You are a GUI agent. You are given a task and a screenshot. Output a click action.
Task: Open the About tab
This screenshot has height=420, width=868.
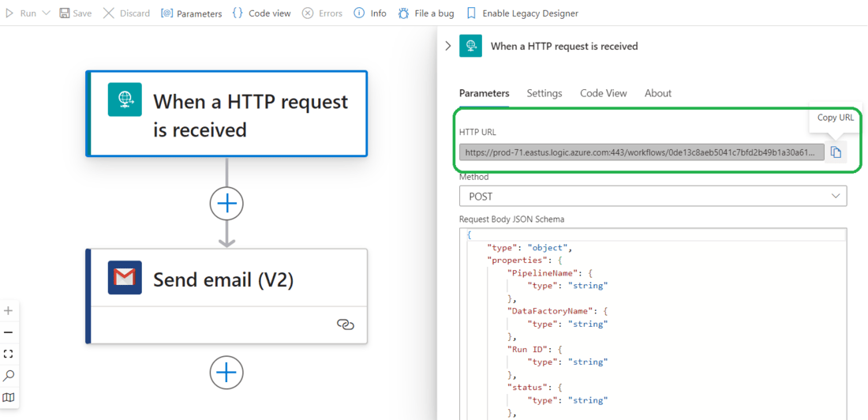657,93
